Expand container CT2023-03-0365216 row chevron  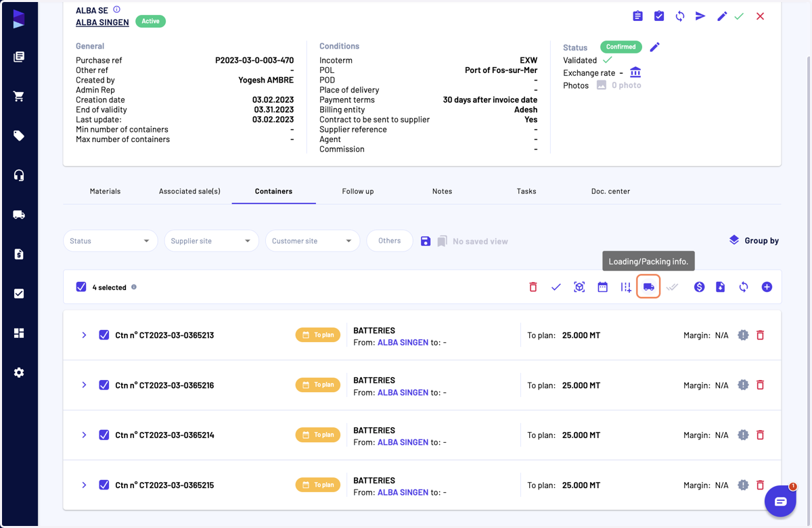[x=84, y=385]
